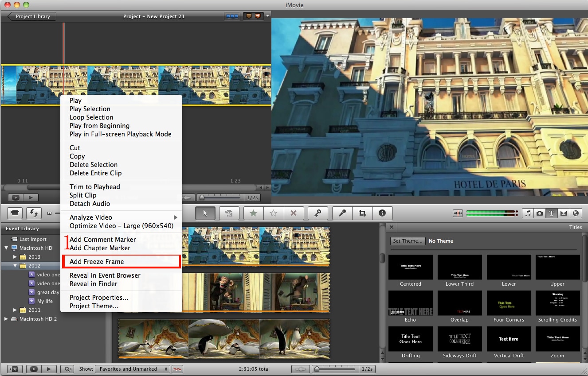Viewport: 588px width, 376px height.
Task: Click the edit tool icon beside the arrow
Action: point(229,213)
